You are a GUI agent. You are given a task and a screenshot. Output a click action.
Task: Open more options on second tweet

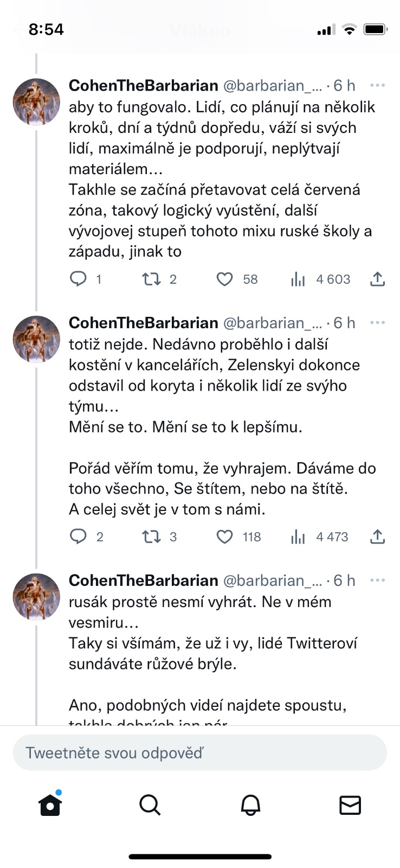point(377,323)
